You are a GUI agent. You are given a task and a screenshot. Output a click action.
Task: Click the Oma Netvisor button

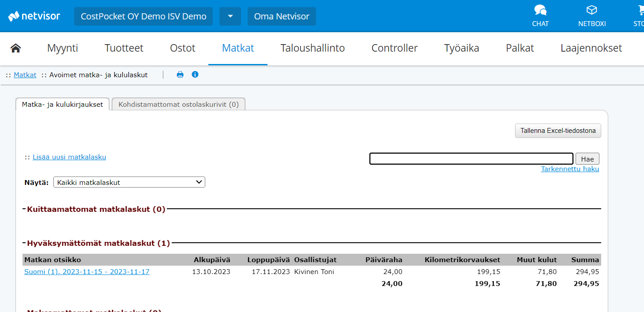[x=282, y=16]
